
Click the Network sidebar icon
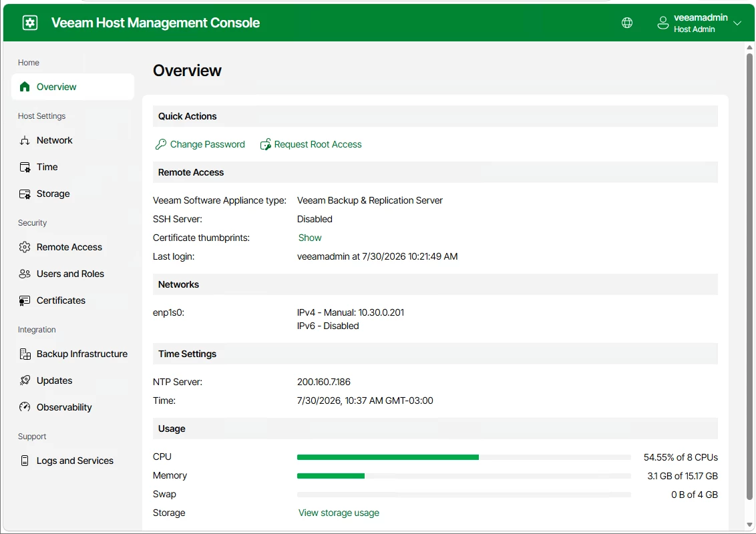pyautogui.click(x=25, y=140)
